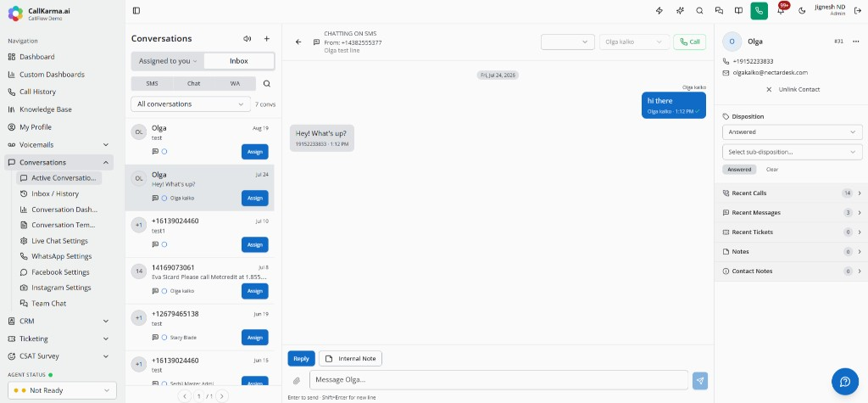The height and width of the screenshot is (403, 868).
Task: Open WhatsApp Settings
Action: [59, 257]
